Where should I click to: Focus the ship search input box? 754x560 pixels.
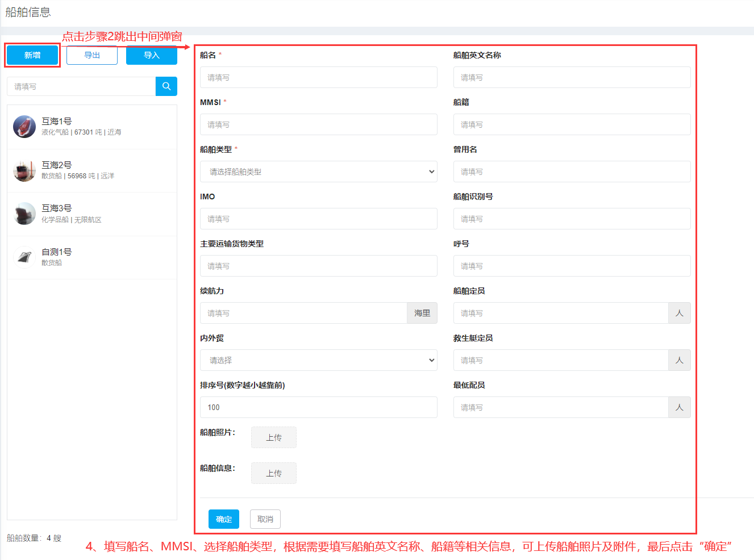81,86
